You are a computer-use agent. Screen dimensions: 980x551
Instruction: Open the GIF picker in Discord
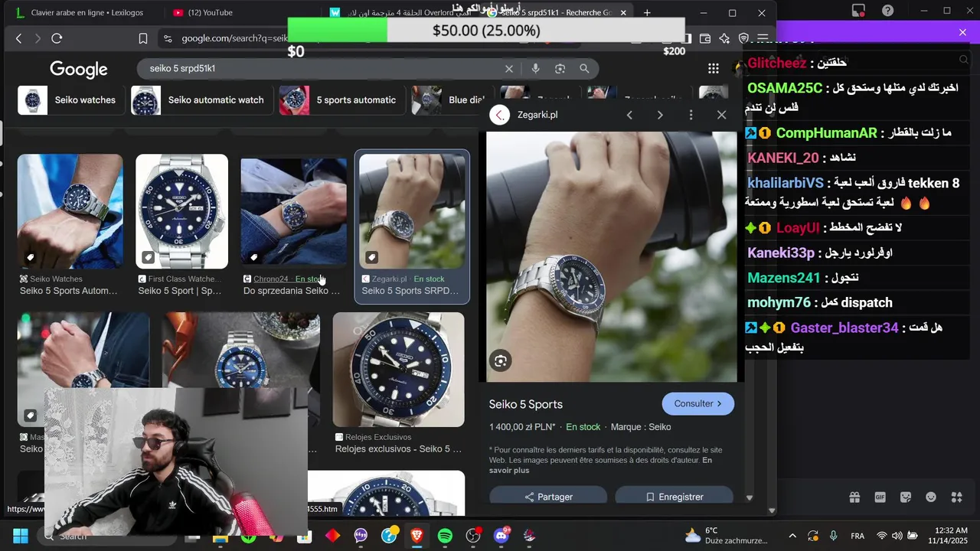click(880, 497)
